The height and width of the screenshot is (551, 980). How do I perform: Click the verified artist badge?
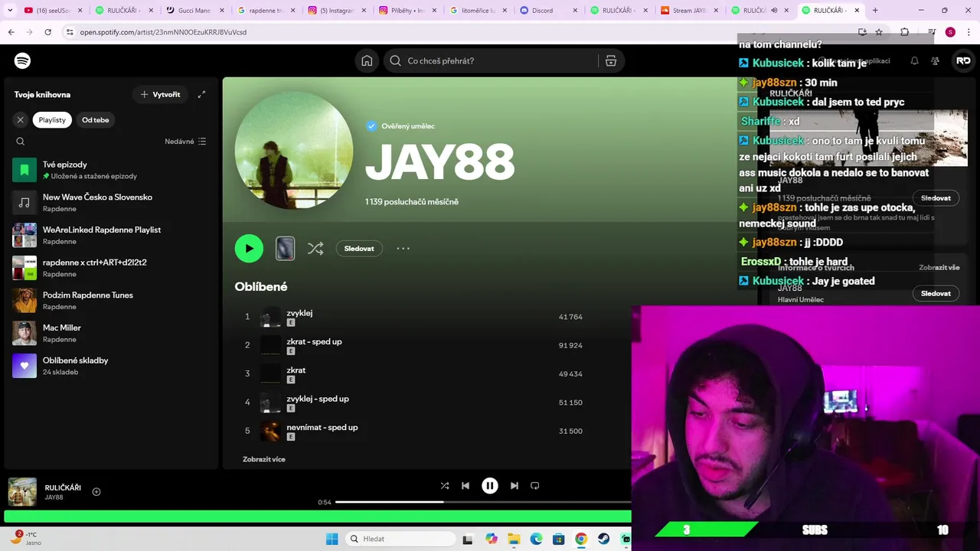coord(371,126)
